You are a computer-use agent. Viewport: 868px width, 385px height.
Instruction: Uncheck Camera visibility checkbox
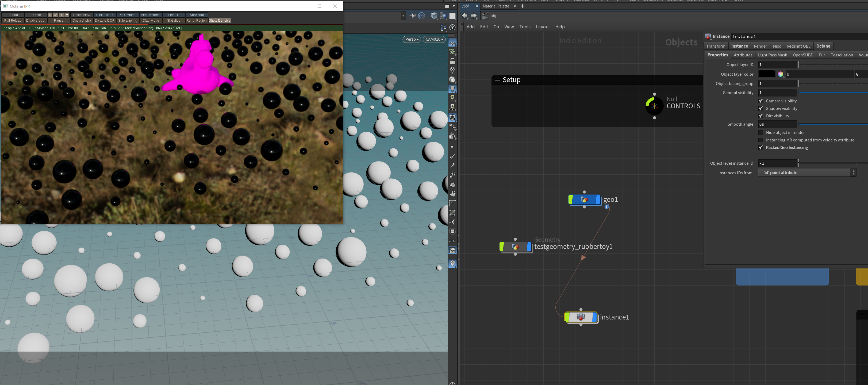tap(761, 101)
